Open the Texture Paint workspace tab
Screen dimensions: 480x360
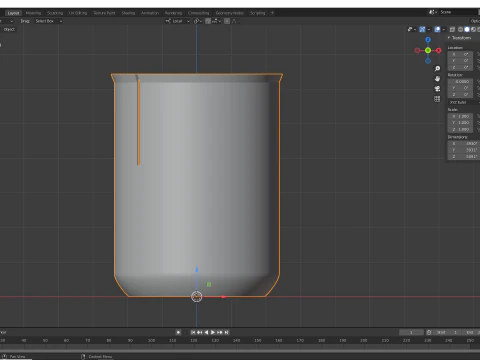pyautogui.click(x=104, y=13)
